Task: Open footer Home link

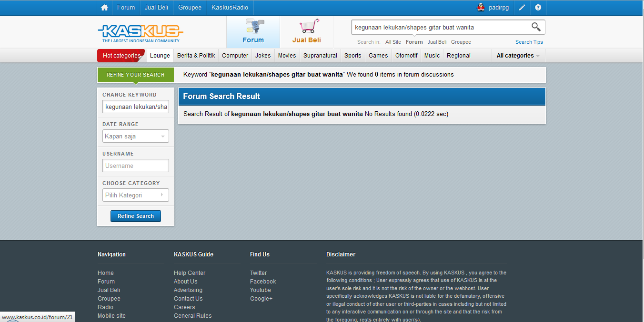Action: (x=106, y=273)
